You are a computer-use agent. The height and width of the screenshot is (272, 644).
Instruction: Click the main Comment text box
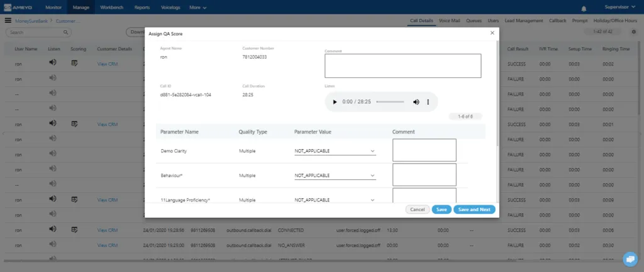402,65
